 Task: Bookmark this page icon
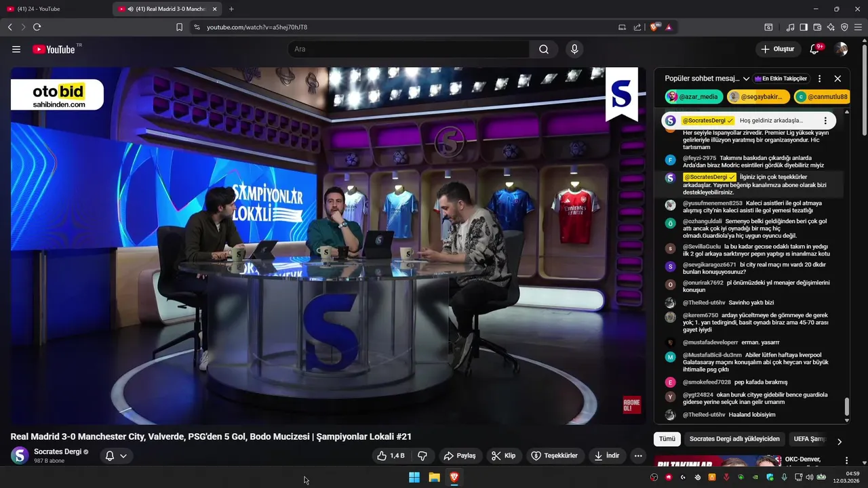tap(179, 27)
